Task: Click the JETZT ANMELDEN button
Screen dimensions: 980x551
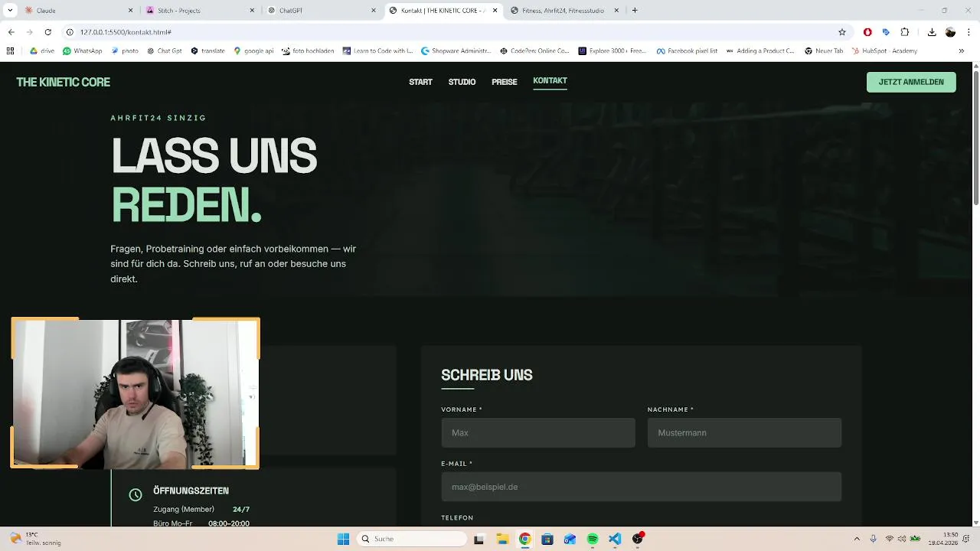Action: (x=911, y=82)
